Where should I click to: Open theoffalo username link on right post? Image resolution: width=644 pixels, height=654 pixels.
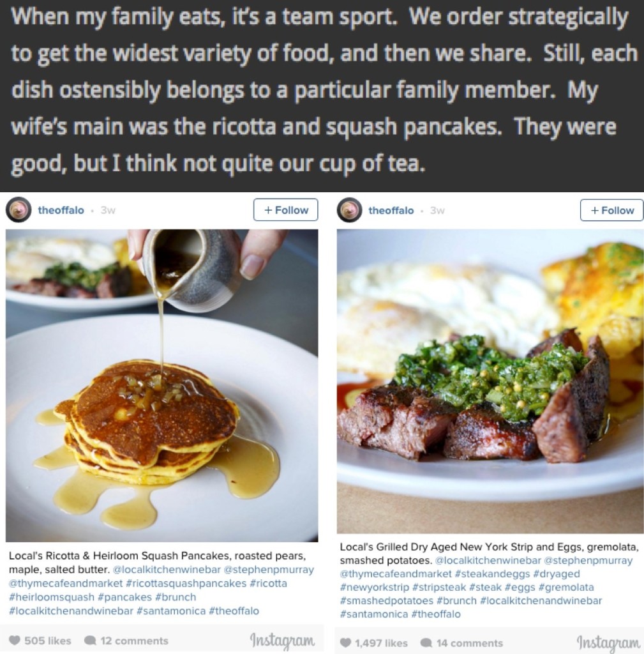391,210
